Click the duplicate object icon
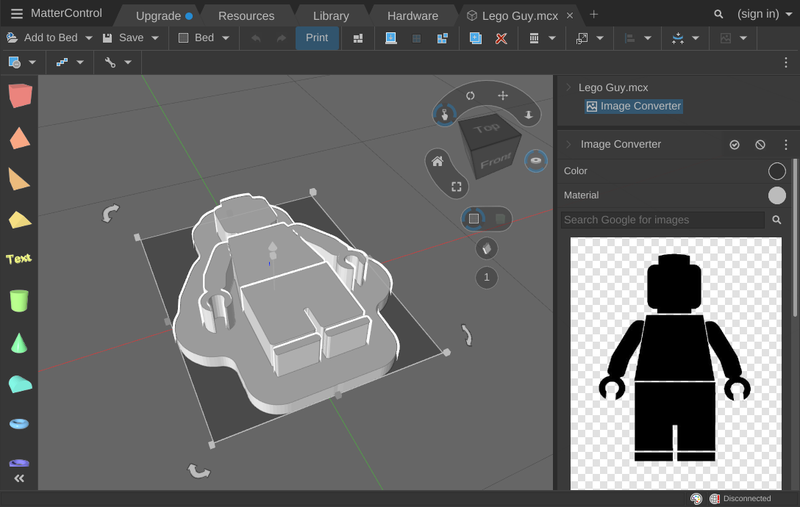 [476, 38]
